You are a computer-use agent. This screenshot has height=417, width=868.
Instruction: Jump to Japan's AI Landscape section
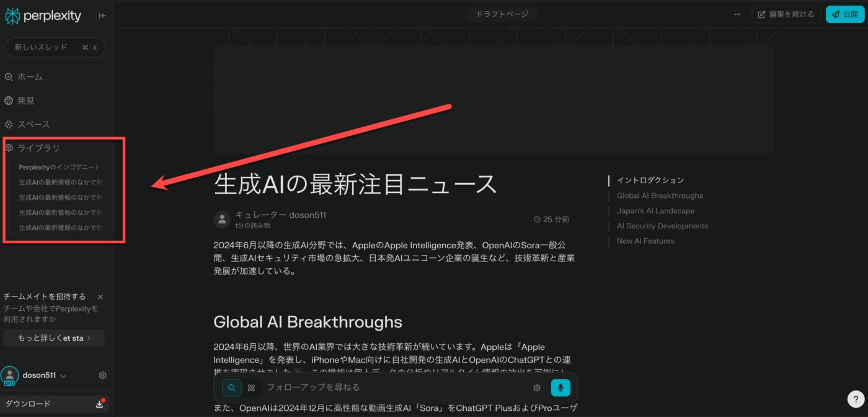click(x=655, y=211)
